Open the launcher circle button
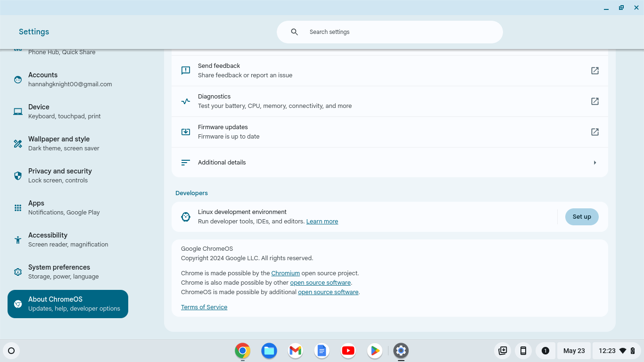 click(12, 351)
